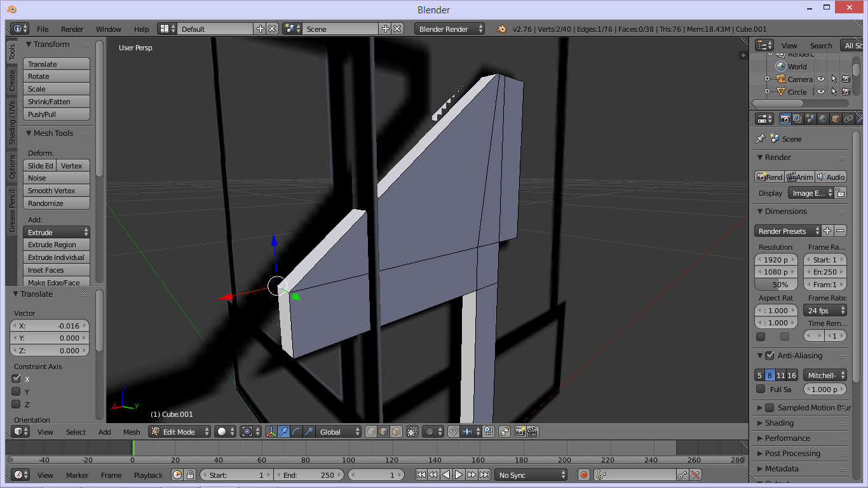Open the Help menu
Screen dimensions: 868x488
[142, 29]
